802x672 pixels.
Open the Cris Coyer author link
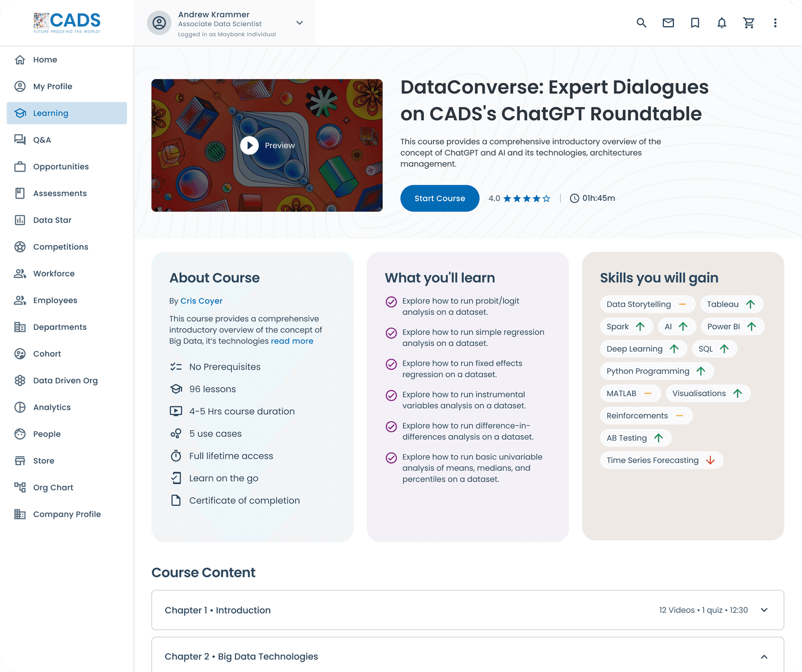[201, 301]
